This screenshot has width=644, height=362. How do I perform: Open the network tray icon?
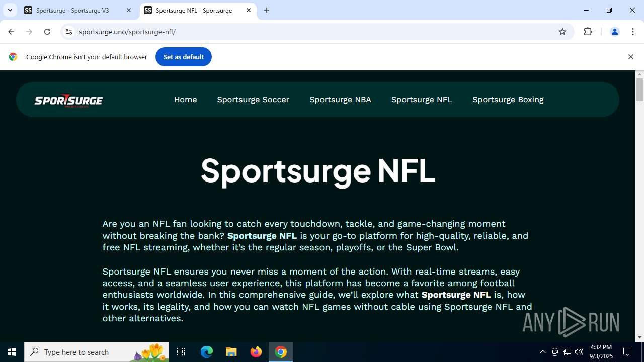(567, 352)
